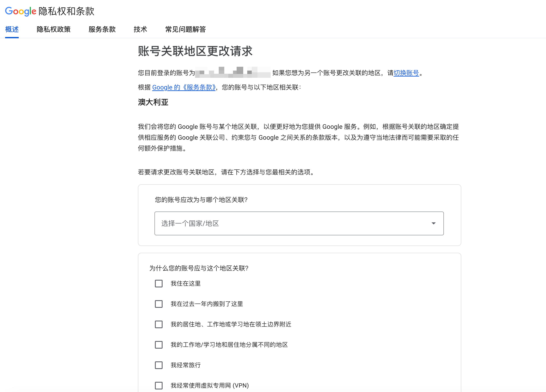The image size is (546, 392).
Task: Click the country dropdown arrow icon
Action: click(433, 223)
